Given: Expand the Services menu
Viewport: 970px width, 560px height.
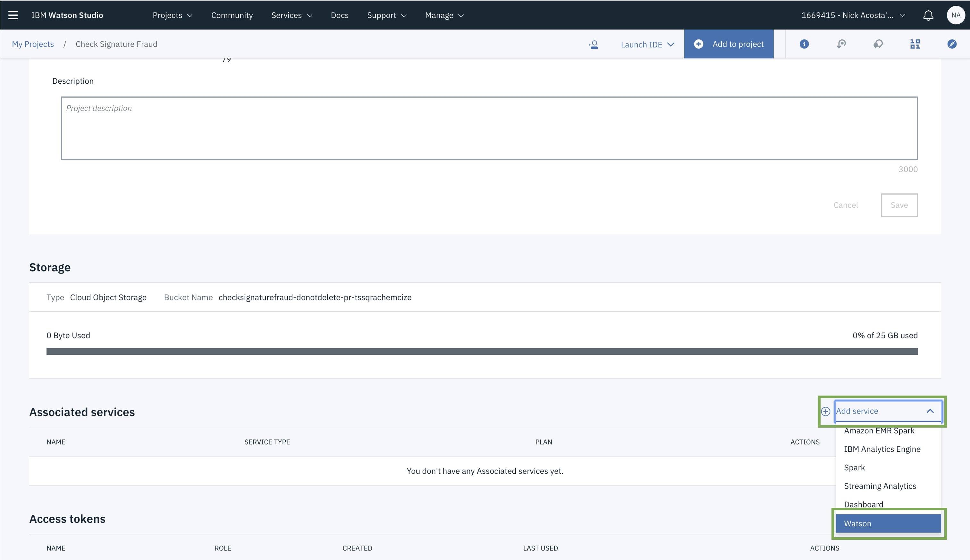Looking at the screenshot, I should (292, 15).
